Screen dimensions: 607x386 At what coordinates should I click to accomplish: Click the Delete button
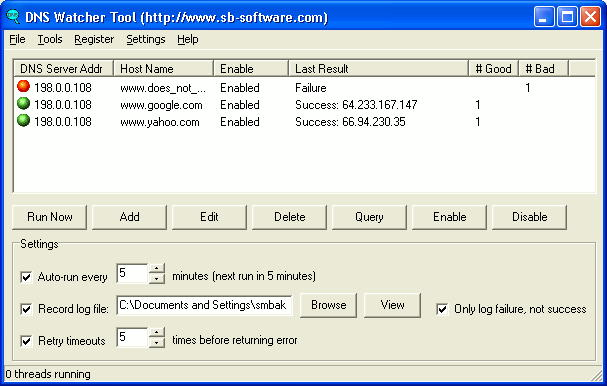[x=289, y=217]
